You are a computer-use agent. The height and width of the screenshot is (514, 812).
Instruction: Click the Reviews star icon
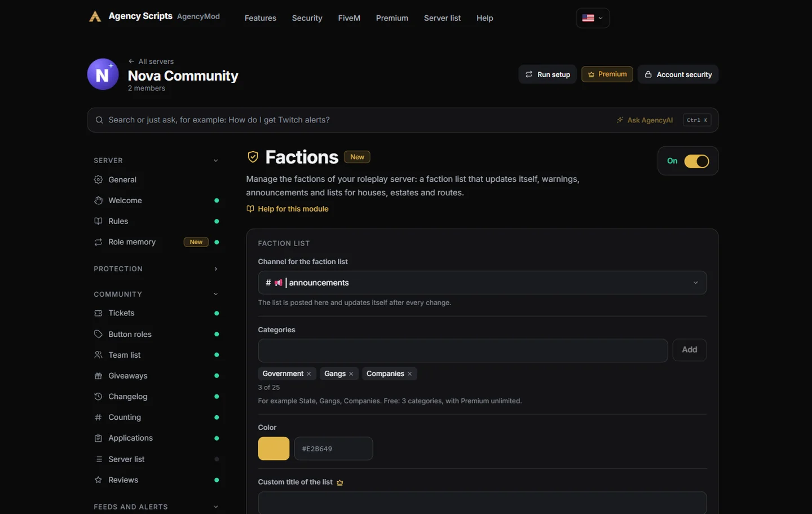(x=98, y=480)
